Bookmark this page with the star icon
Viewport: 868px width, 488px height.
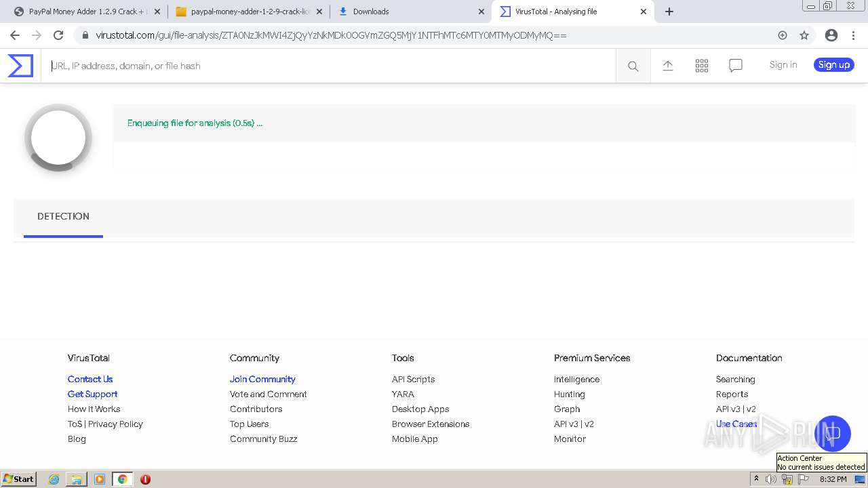coord(804,35)
